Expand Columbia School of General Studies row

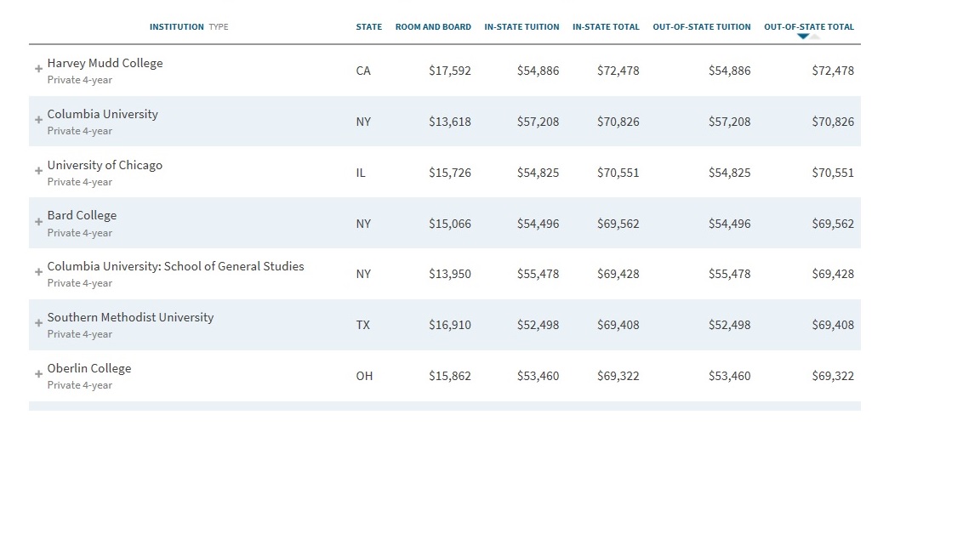click(x=39, y=272)
